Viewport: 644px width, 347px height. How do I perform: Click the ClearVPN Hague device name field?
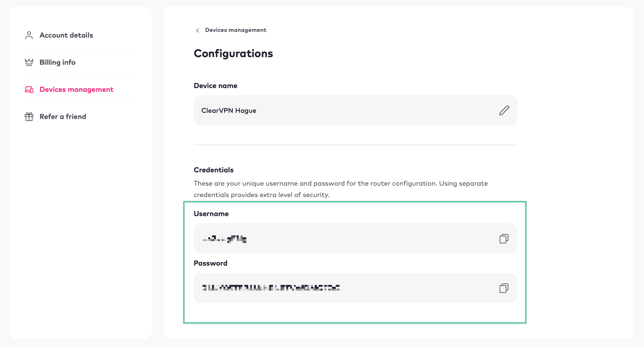coord(355,110)
